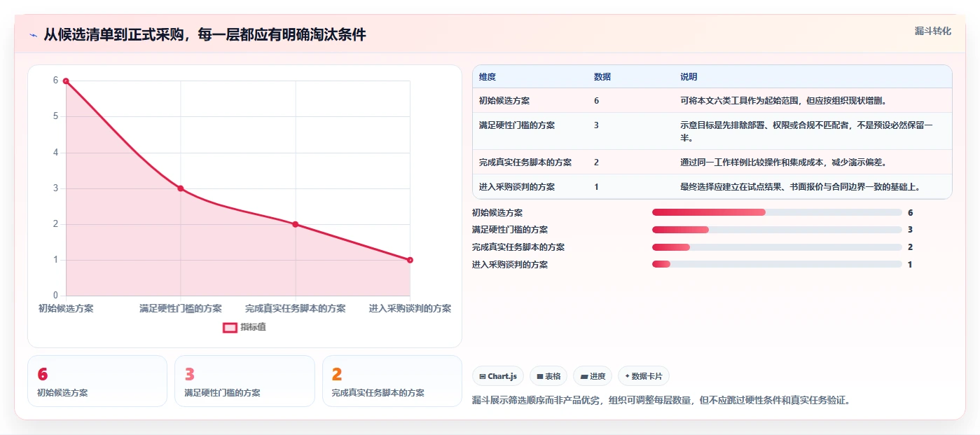Screen dimensions: 980x435
Task: Click the 漏斗转化 label at top right
Action: (932, 31)
